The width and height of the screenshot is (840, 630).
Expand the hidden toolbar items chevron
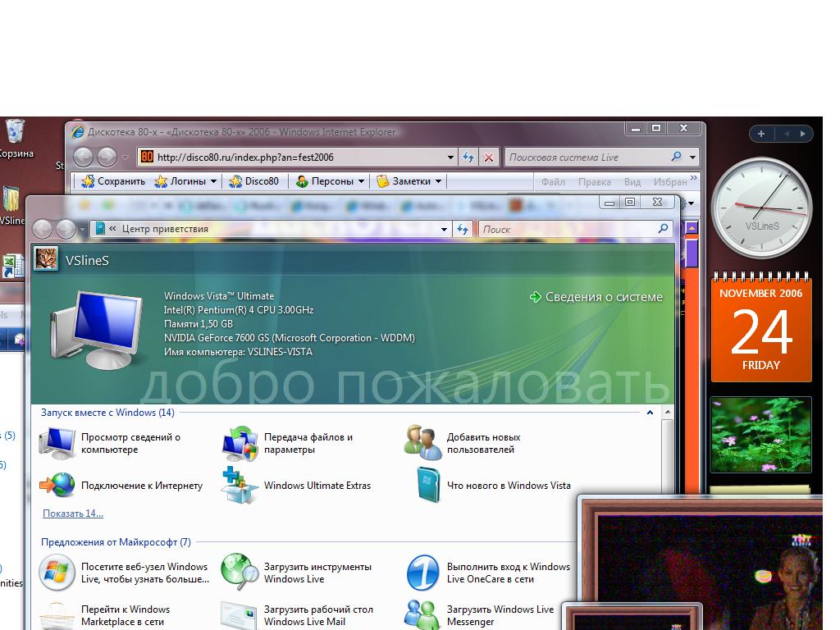pyautogui.click(x=694, y=178)
